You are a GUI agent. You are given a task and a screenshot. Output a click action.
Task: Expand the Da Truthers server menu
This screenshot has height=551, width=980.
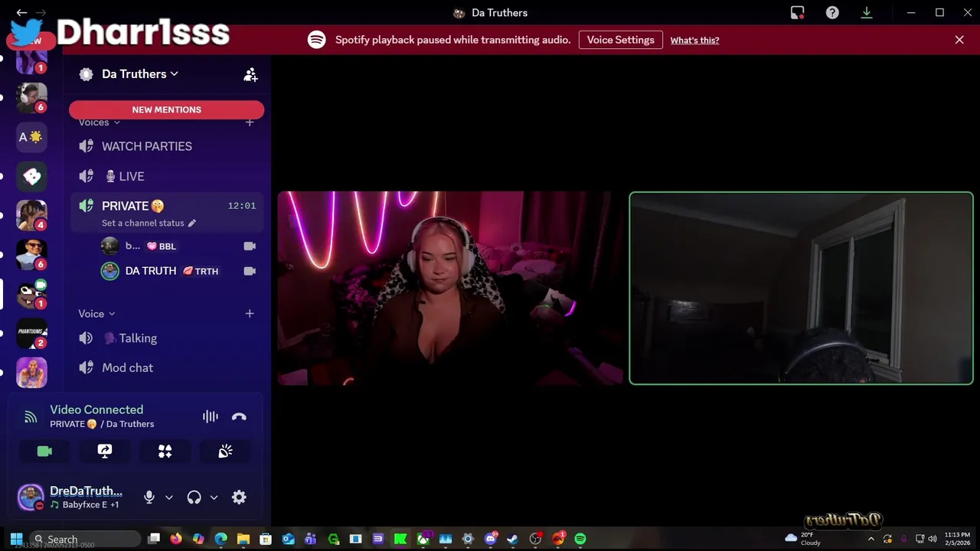tap(140, 74)
